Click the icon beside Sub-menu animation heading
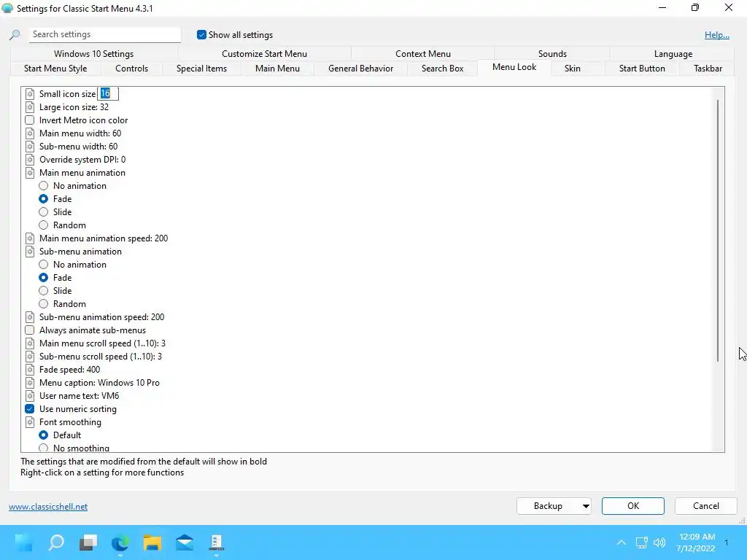This screenshot has height=560, width=747. point(30,252)
